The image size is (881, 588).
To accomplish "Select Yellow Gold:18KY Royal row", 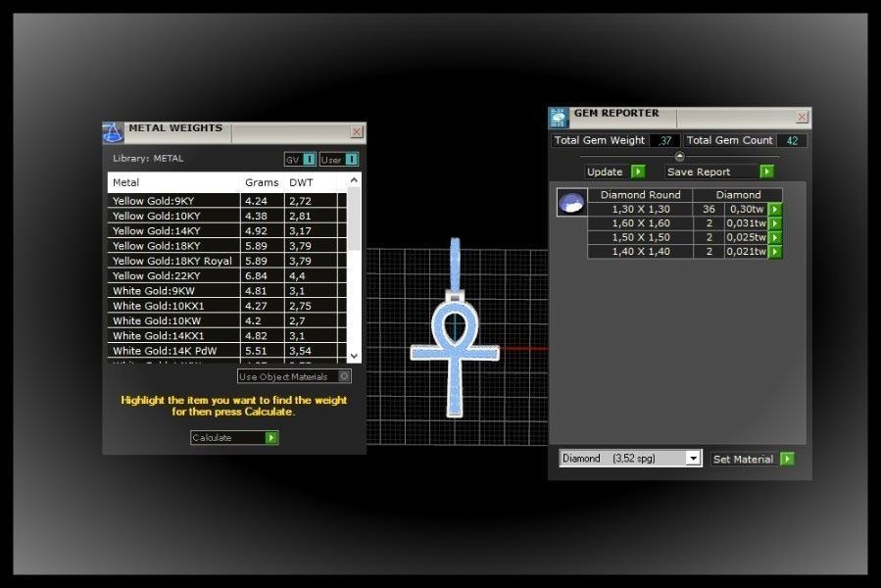I will 227,261.
